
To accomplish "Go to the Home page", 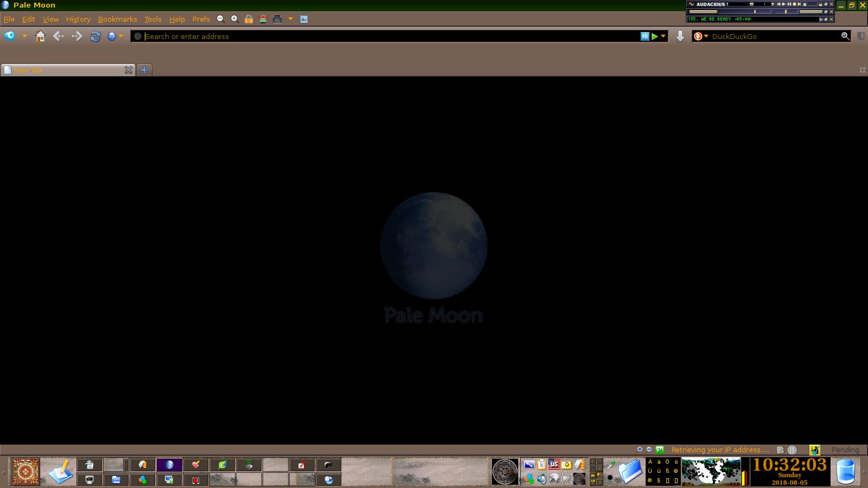I will (40, 36).
